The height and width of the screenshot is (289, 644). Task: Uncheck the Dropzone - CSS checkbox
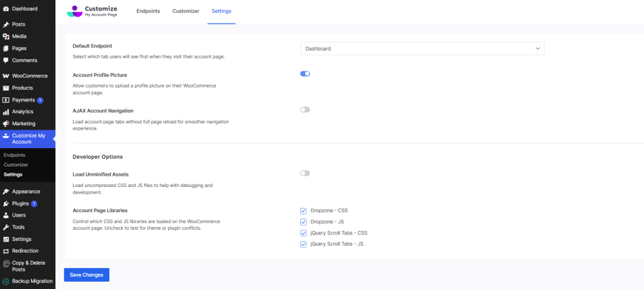pos(304,211)
